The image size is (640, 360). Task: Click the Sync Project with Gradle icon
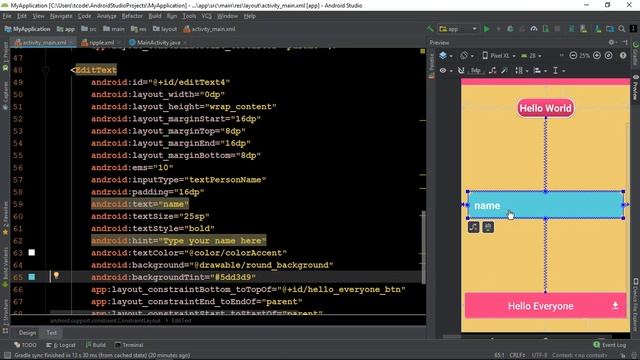tap(571, 29)
